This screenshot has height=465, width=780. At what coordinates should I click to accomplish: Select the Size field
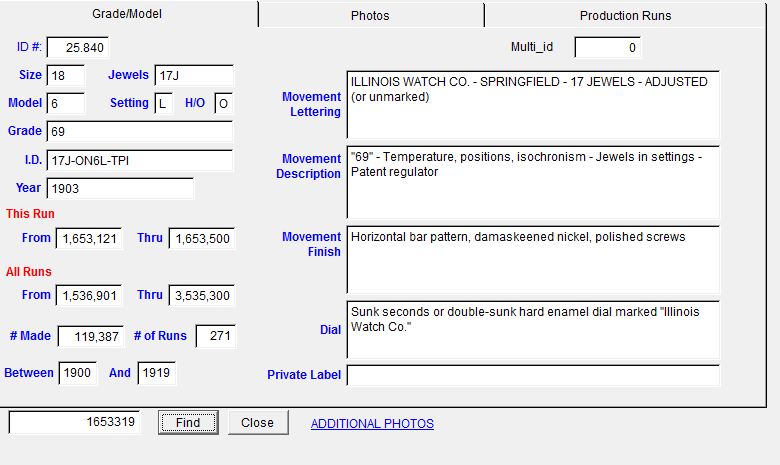point(66,76)
